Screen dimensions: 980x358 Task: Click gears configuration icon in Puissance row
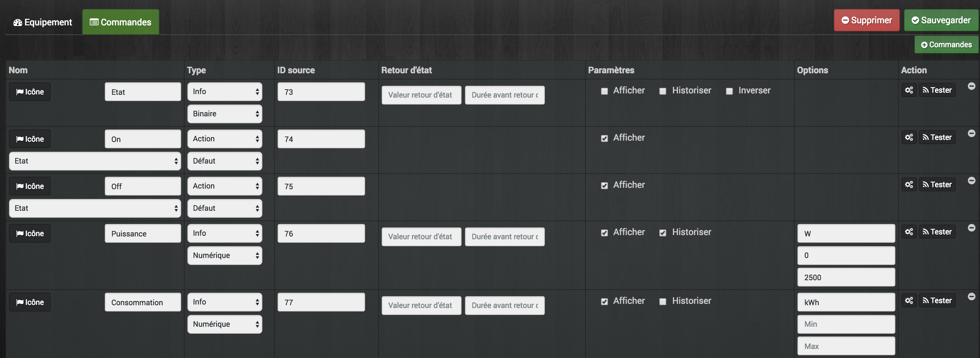coord(909,232)
